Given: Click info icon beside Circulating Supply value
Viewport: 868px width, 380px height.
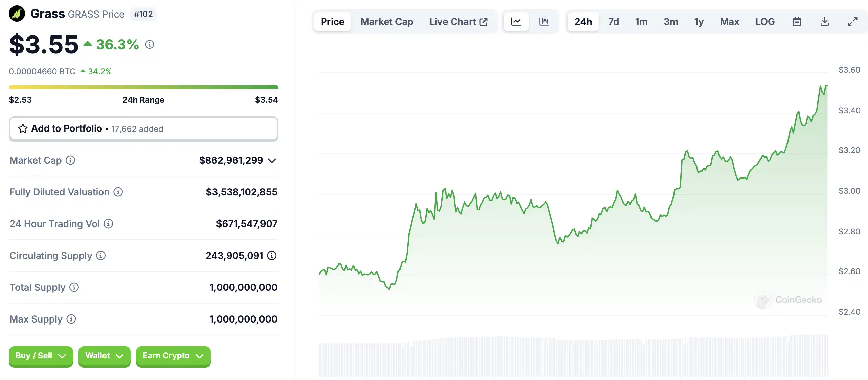Looking at the screenshot, I should pos(272,255).
